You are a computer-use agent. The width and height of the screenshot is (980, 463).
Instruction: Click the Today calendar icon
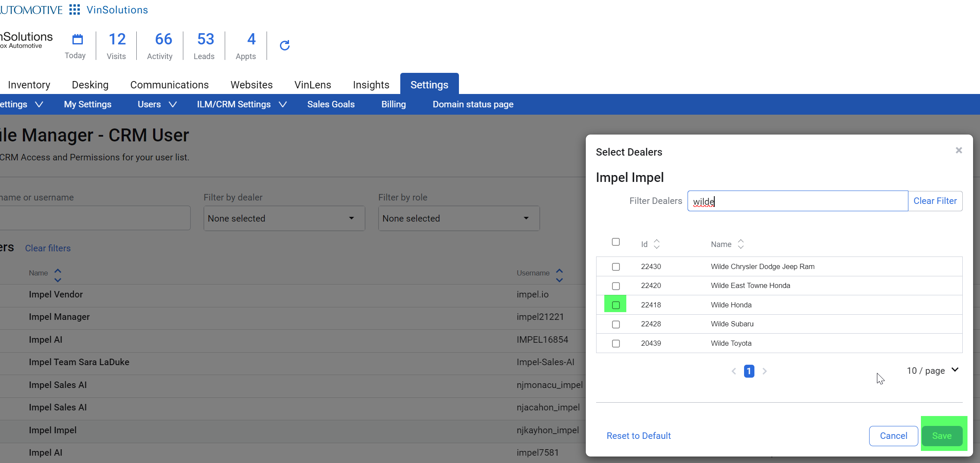click(x=78, y=39)
